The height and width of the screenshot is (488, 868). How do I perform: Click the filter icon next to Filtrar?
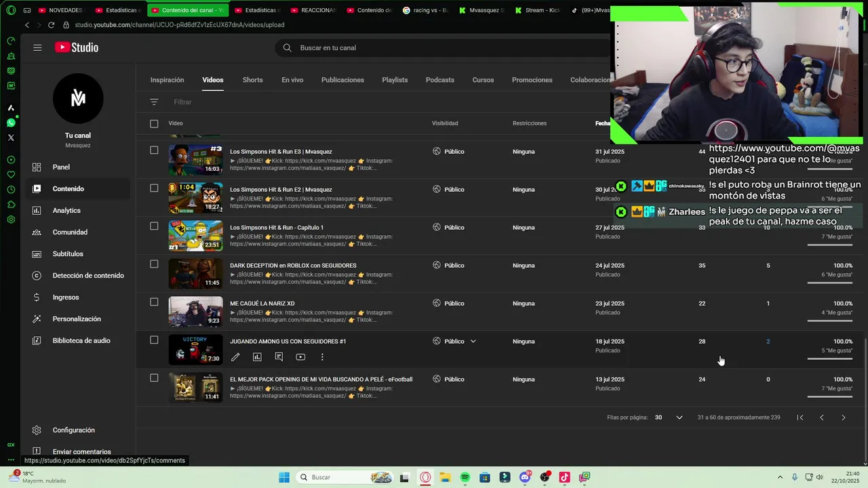[x=154, y=102]
